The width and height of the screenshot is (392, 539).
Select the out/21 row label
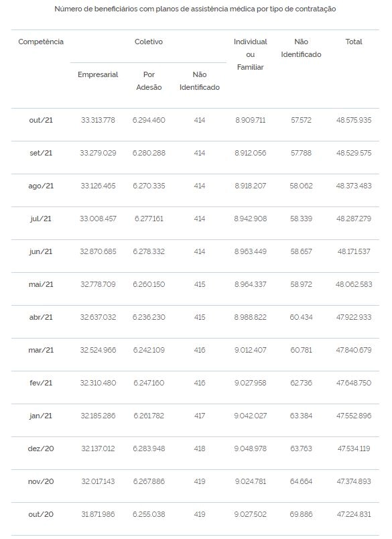pos(41,120)
